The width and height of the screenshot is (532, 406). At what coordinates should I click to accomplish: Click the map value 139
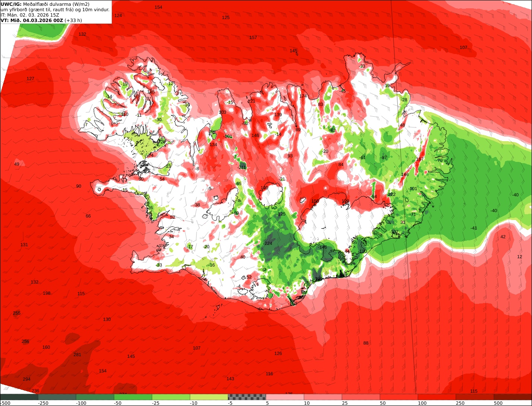tap(278, 115)
